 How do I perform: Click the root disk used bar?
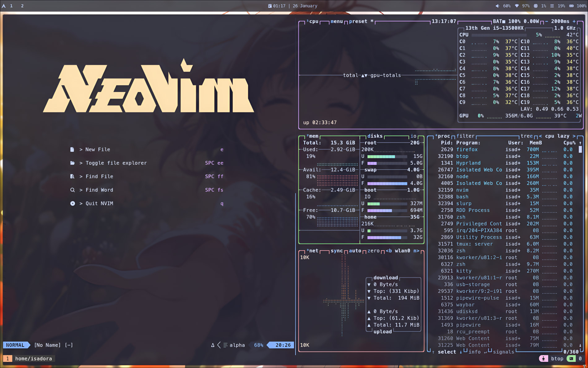point(387,156)
